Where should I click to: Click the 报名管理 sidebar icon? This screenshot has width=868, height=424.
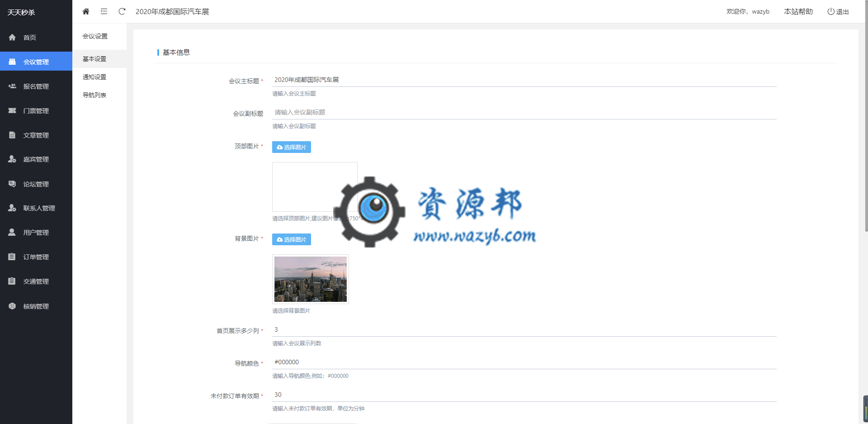tap(12, 86)
